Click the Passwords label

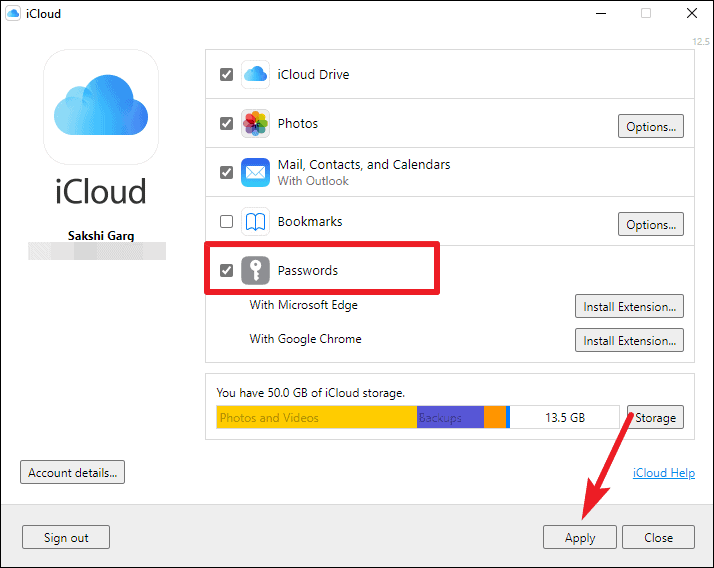click(x=308, y=271)
